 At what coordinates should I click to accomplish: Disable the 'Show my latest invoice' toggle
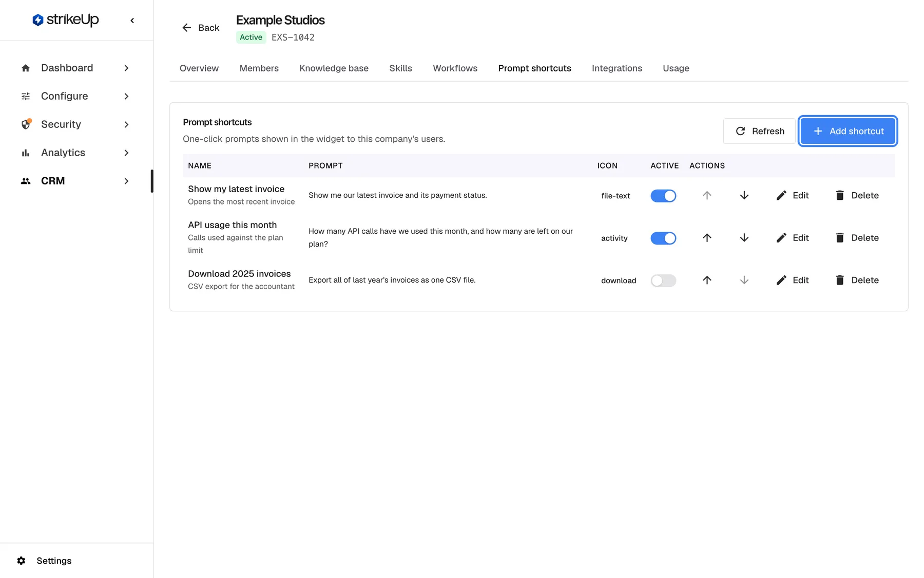pyautogui.click(x=663, y=196)
